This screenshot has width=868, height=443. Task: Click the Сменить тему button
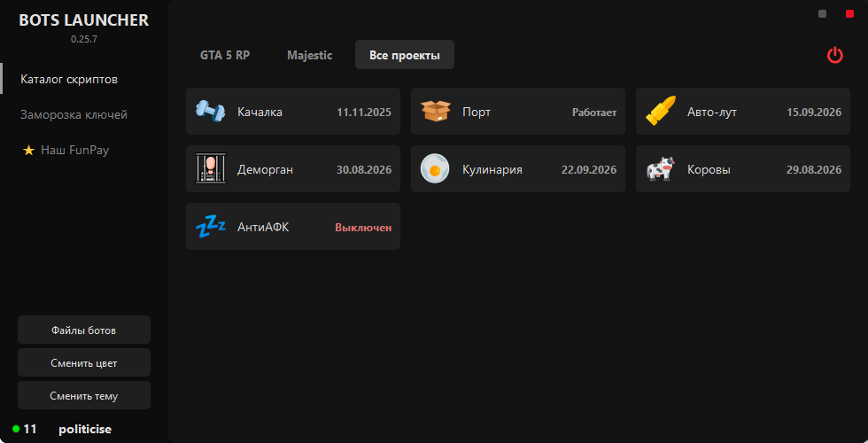(x=84, y=395)
